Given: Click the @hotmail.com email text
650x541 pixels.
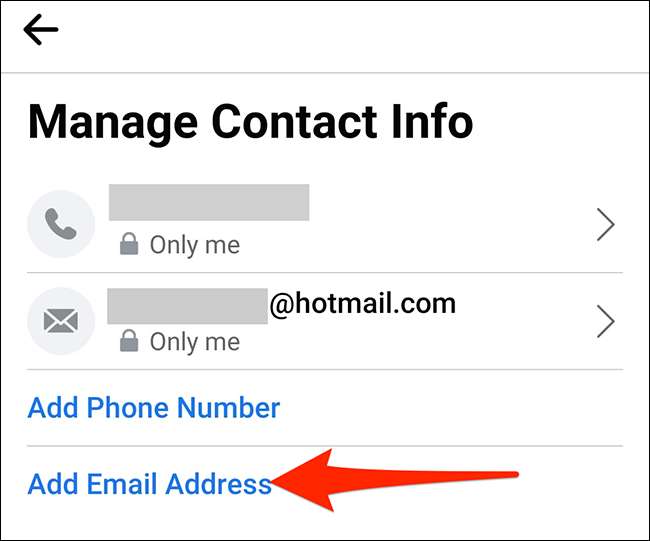Looking at the screenshot, I should point(363,304).
